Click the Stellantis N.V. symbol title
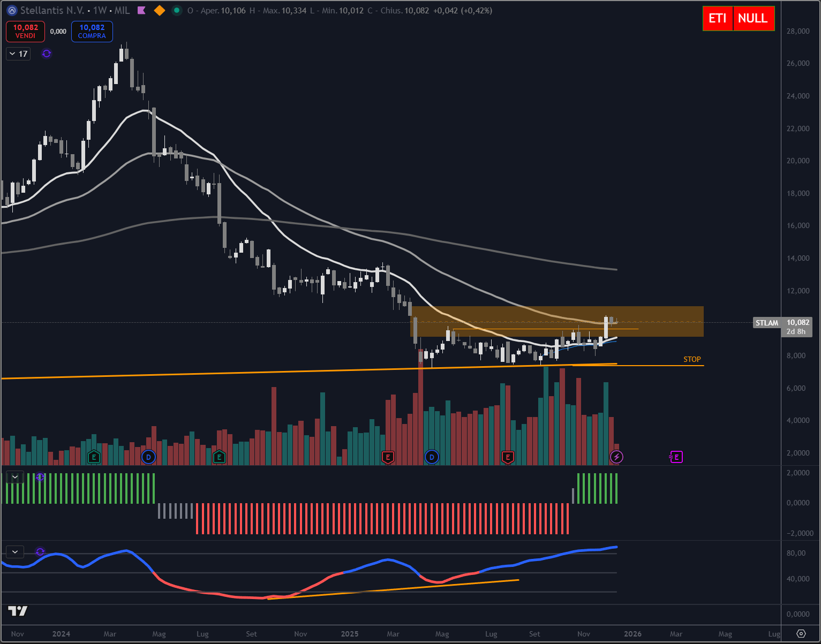This screenshot has width=821, height=644. tap(52, 11)
